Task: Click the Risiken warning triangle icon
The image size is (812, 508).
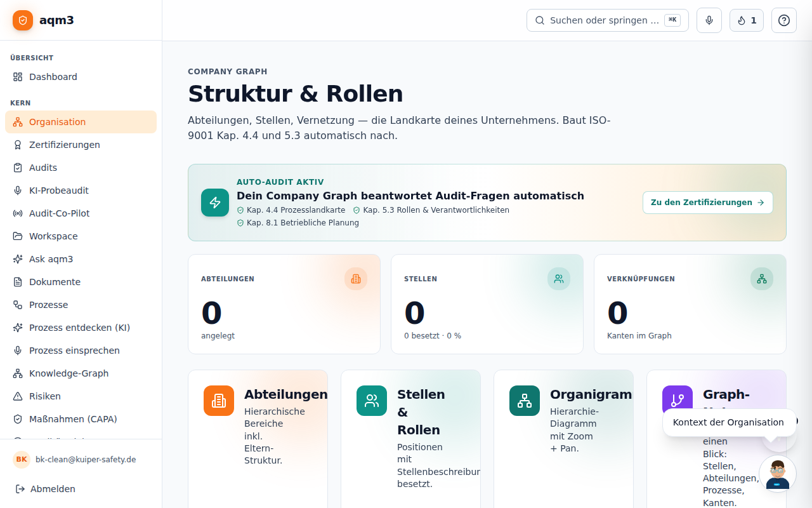Action: (18, 396)
